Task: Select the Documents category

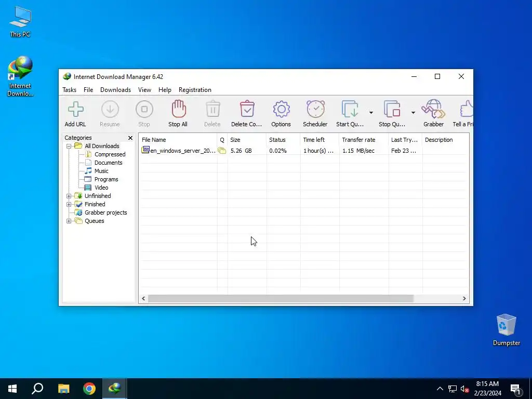Action: (x=108, y=163)
